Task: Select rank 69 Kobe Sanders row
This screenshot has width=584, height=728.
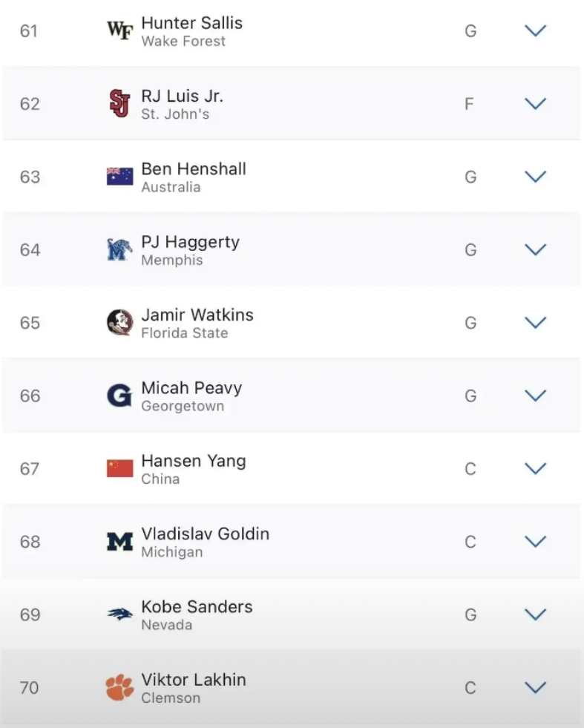Action: 292,614
